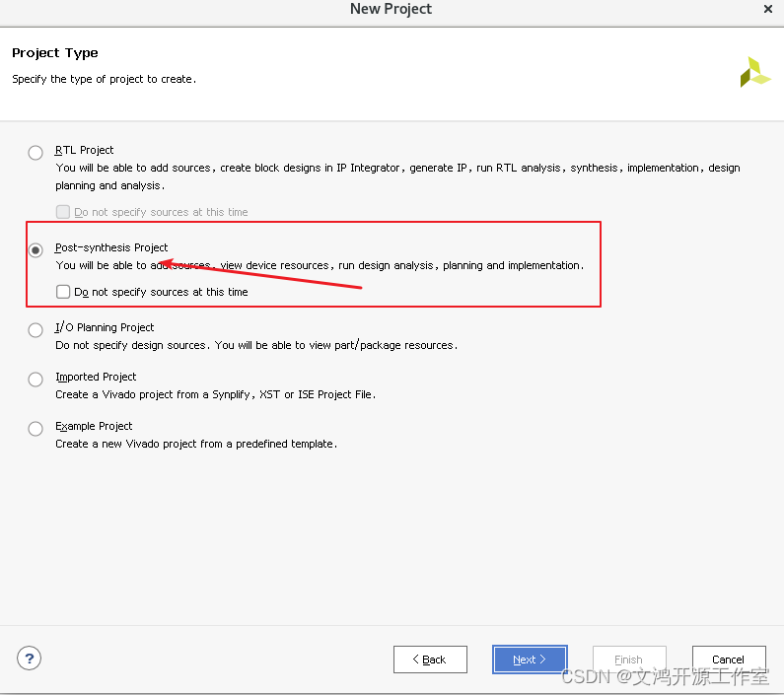Choose the Imported Project radio button

point(36,380)
